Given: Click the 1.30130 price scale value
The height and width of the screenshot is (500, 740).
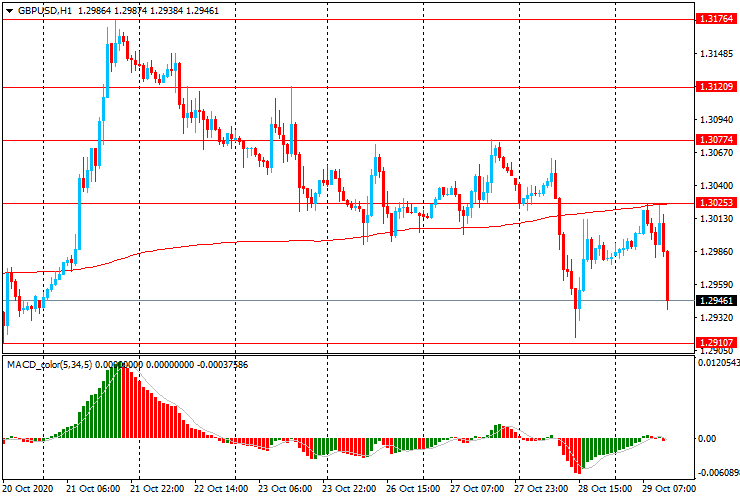Looking at the screenshot, I should point(716,219).
